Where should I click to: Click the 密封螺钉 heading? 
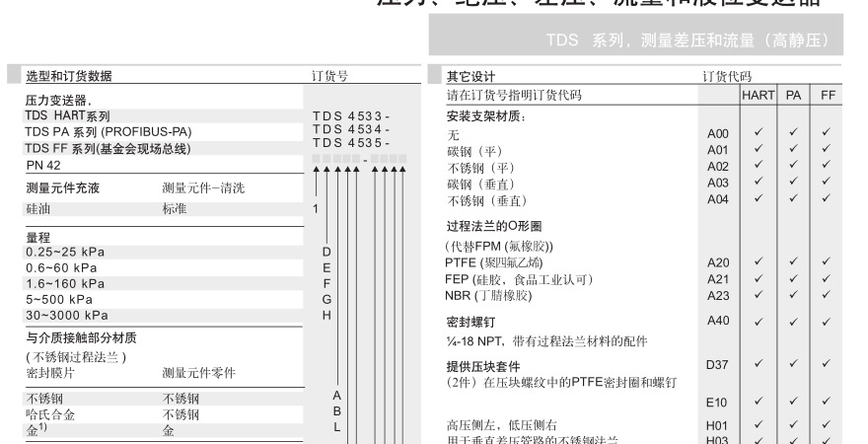tap(470, 322)
